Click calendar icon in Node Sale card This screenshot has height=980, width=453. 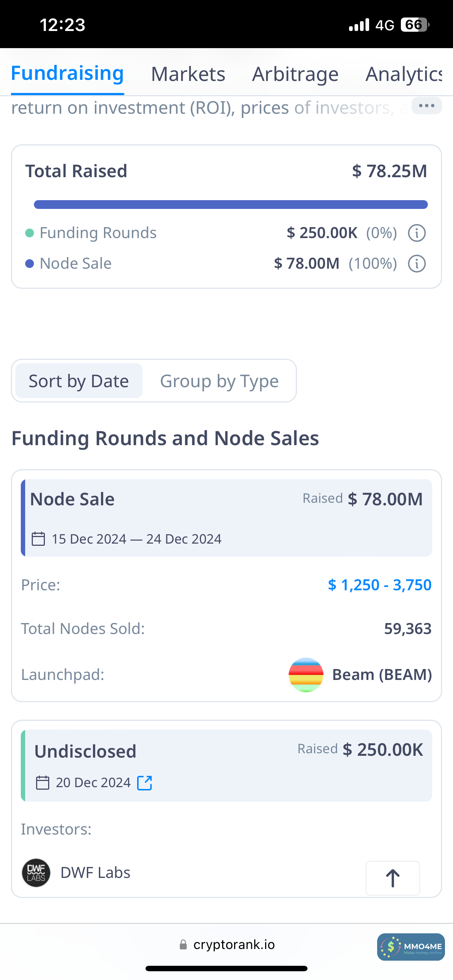click(x=38, y=539)
